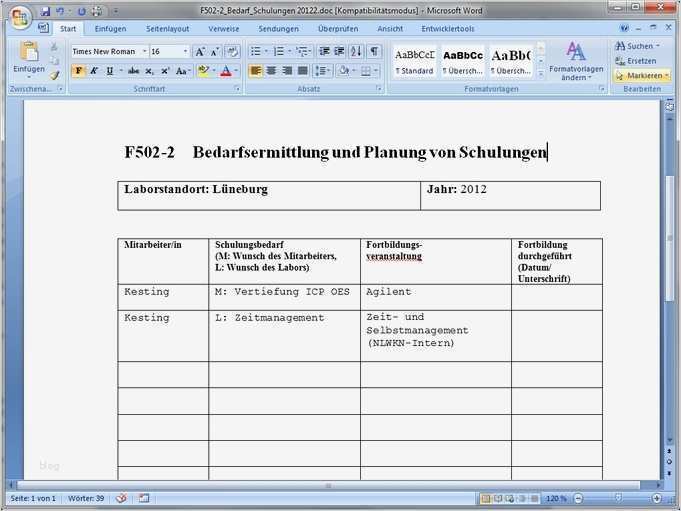Center the text alignment
The width and height of the screenshot is (681, 511).
[x=271, y=71]
